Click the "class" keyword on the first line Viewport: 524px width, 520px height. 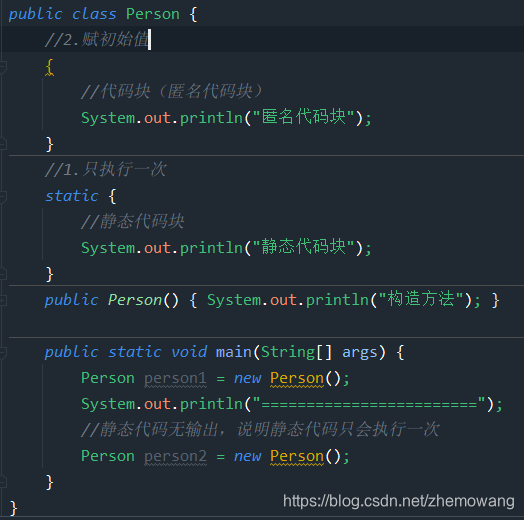tap(94, 14)
